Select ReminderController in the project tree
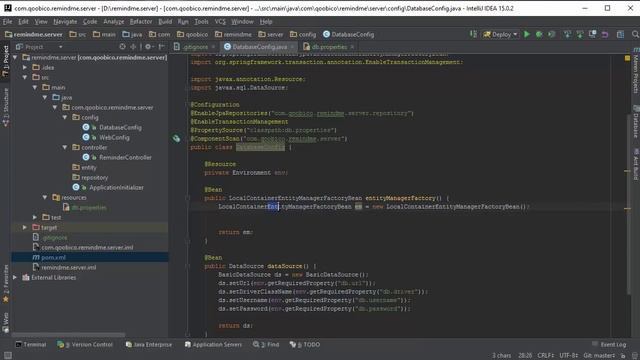640x360 pixels. [125, 158]
